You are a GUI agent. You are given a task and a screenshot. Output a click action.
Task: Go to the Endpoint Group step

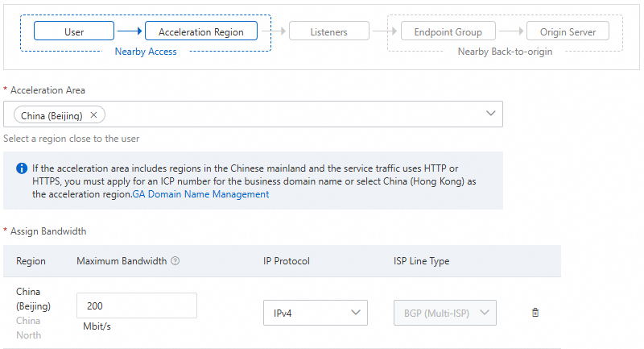coord(448,31)
